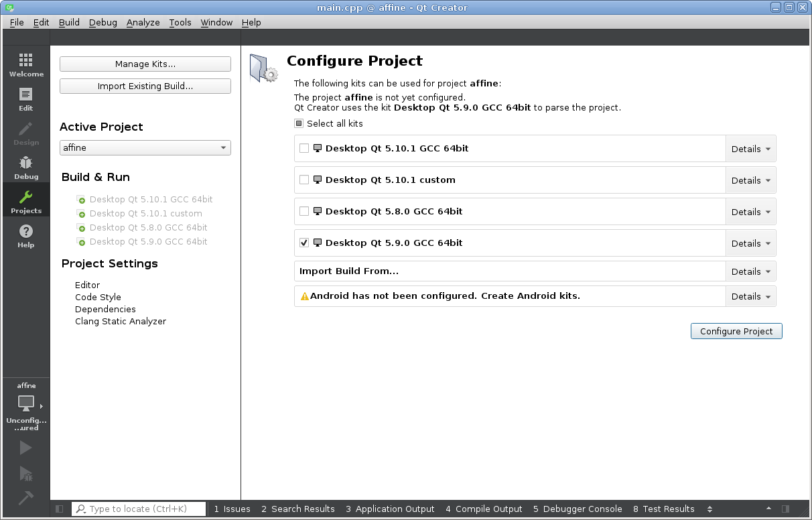Open the Help menu in menu bar

point(251,22)
